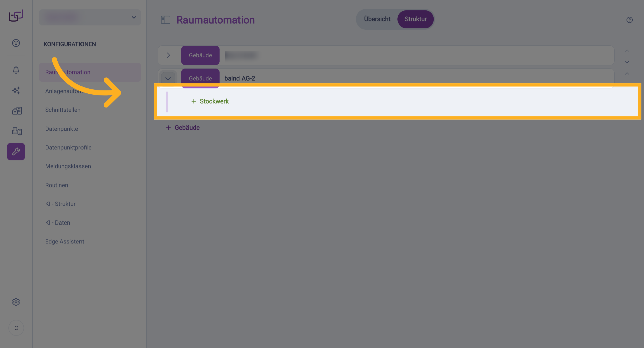Open the building rooms icon

[17, 111]
